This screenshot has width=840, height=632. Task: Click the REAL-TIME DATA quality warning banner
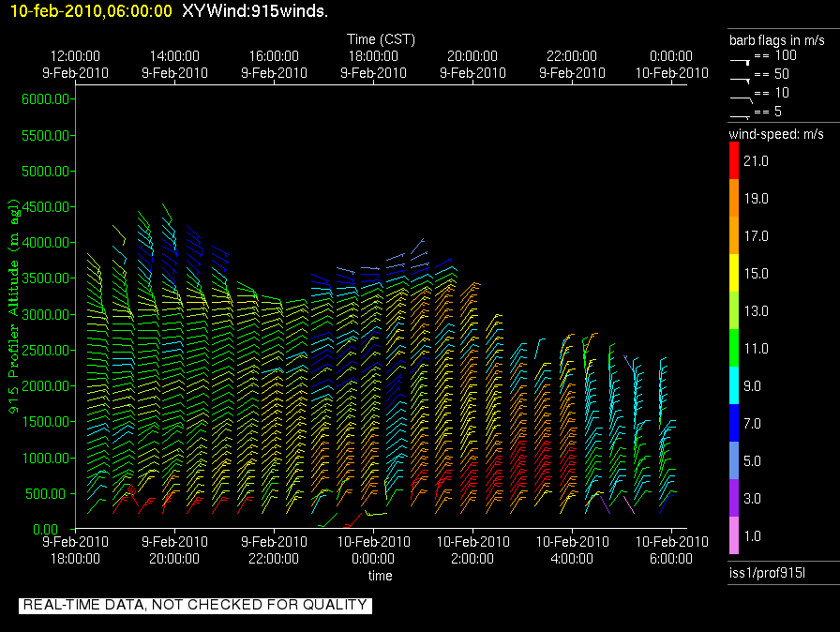point(195,605)
